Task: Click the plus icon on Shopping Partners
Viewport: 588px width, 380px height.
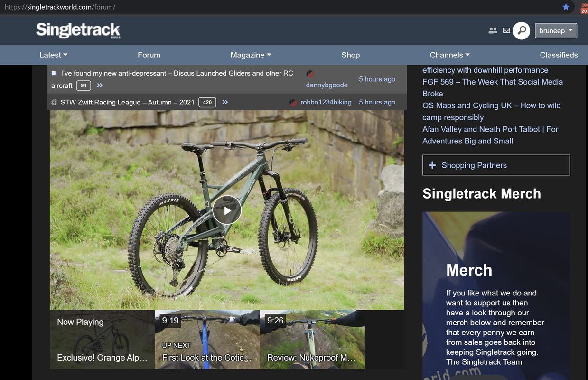Action: [x=432, y=165]
